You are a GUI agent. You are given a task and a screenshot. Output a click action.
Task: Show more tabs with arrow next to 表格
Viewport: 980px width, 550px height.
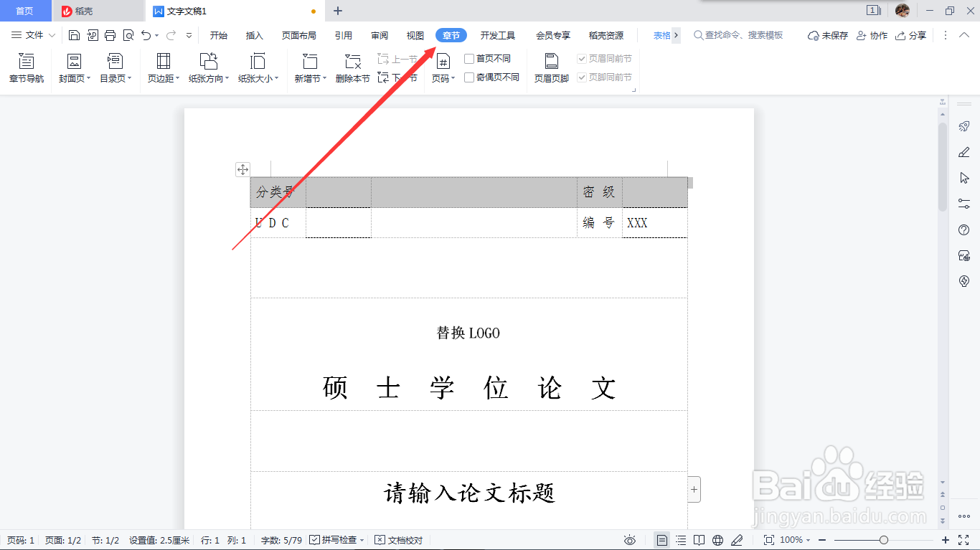[676, 35]
